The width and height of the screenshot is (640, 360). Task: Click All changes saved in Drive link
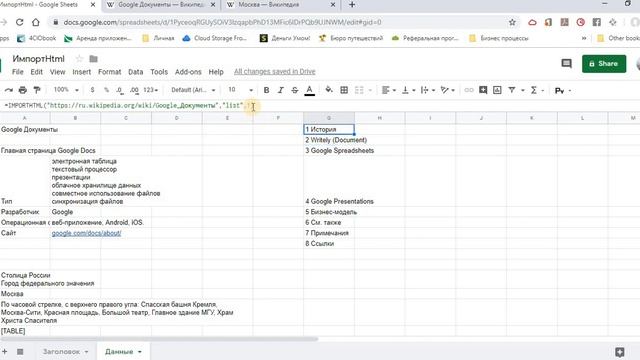tap(275, 72)
